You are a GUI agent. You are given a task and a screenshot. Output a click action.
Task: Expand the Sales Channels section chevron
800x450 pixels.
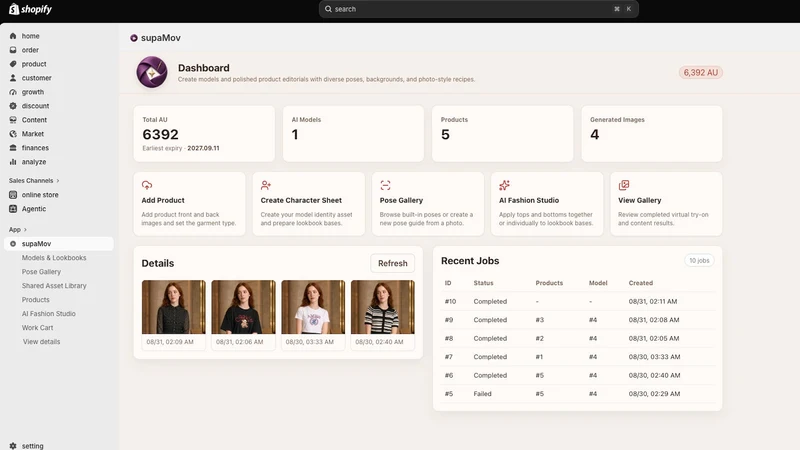(x=58, y=181)
